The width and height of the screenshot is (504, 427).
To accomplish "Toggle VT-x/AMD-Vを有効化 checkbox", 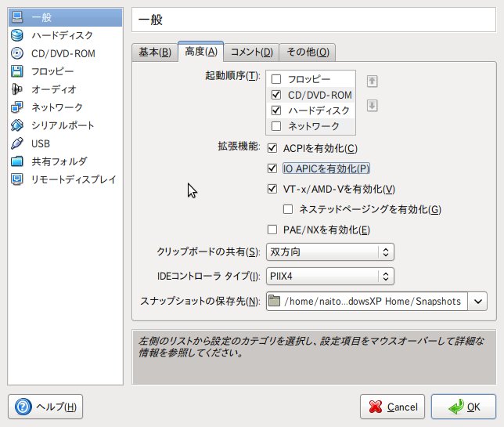I will point(272,189).
